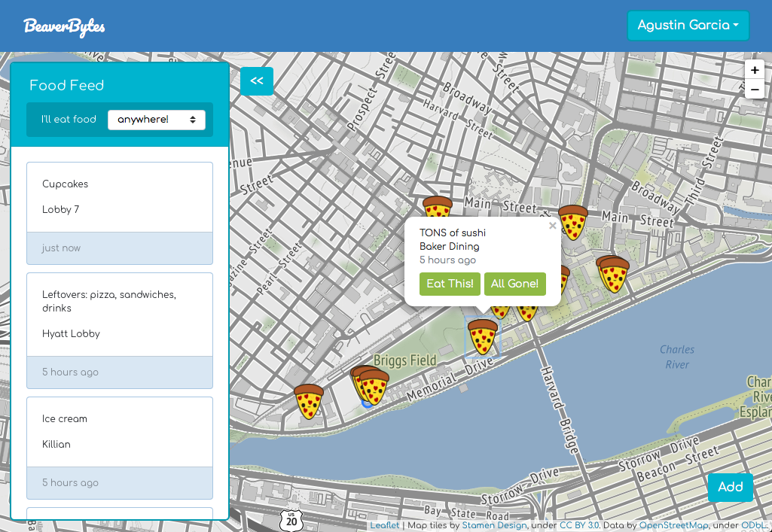Click the leftmost pizza marker on the map
This screenshot has height=532, width=772.
pos(309,402)
